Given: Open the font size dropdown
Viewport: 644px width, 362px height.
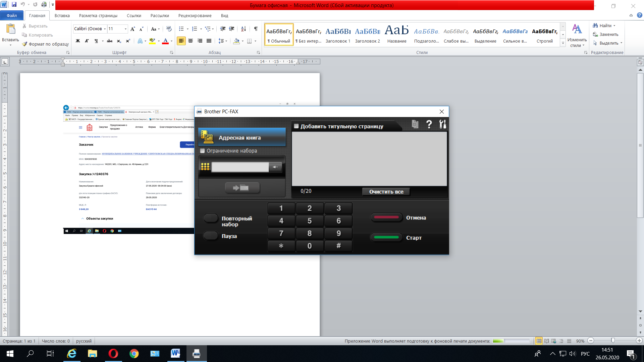Looking at the screenshot, I should pyautogui.click(x=125, y=29).
